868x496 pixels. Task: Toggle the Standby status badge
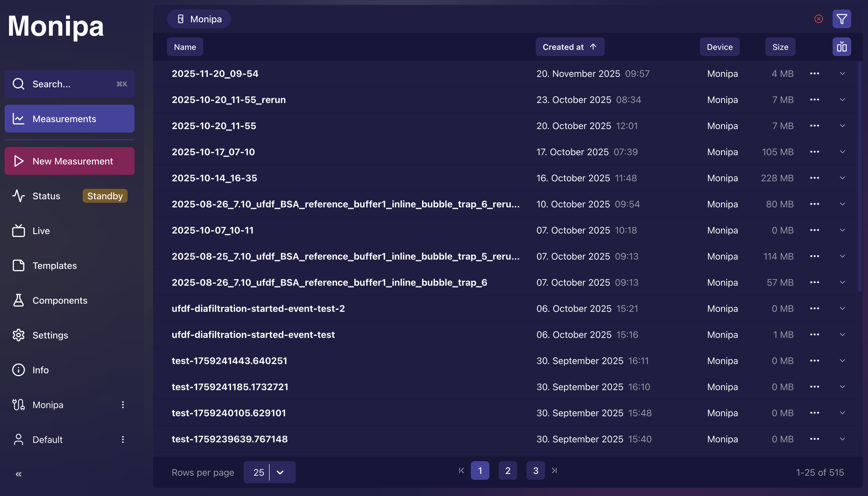(105, 195)
